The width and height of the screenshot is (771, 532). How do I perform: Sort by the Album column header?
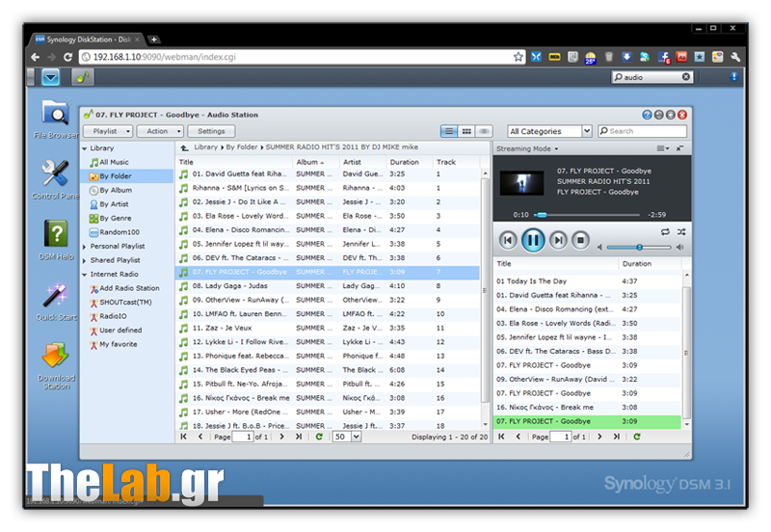pyautogui.click(x=316, y=162)
